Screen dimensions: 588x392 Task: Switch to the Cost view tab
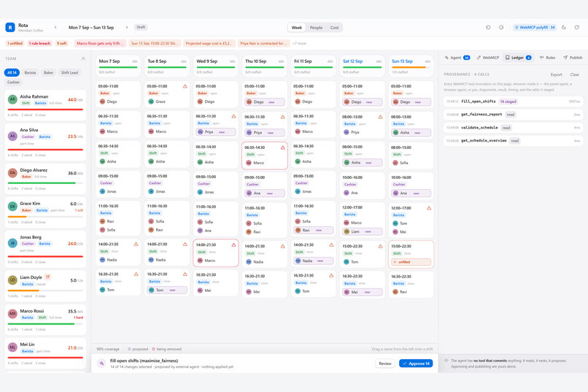coord(334,28)
